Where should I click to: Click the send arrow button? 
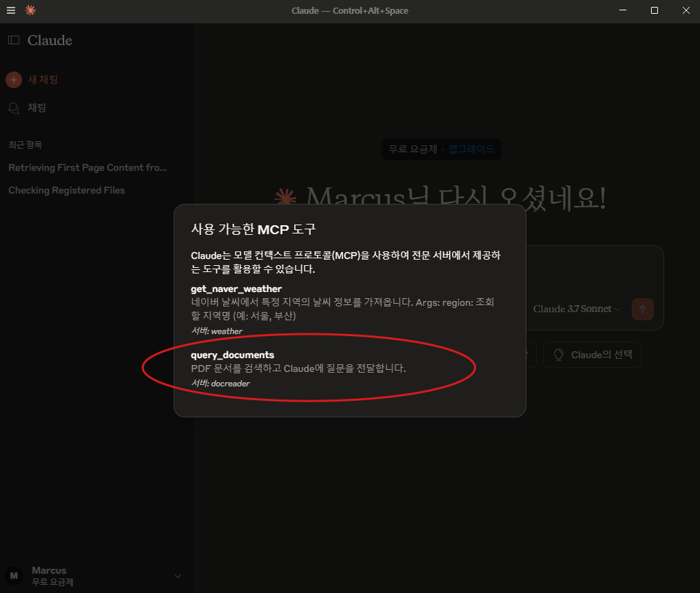click(642, 309)
